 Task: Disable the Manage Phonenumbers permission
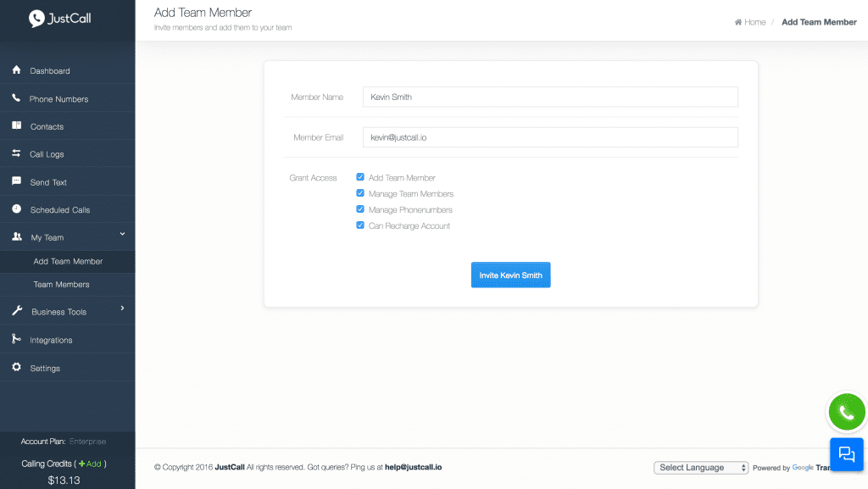coord(360,208)
